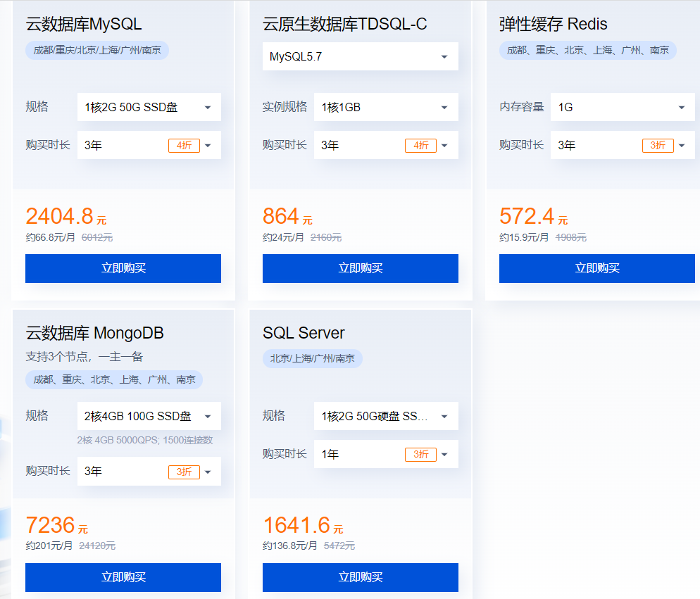
Task: Click the 3折 discount badge in Redis card
Action: tap(658, 146)
